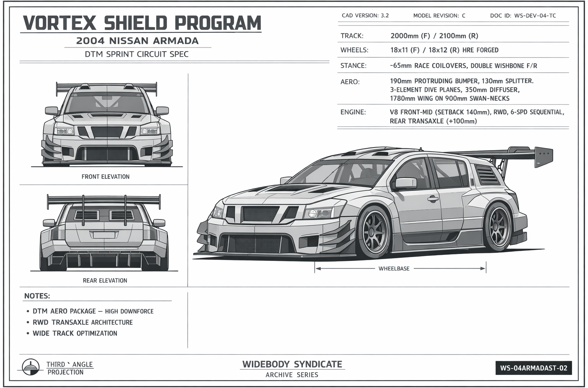
Task: Click the 3-ELEMENT DIVE PLANES line
Action: [x=454, y=90]
